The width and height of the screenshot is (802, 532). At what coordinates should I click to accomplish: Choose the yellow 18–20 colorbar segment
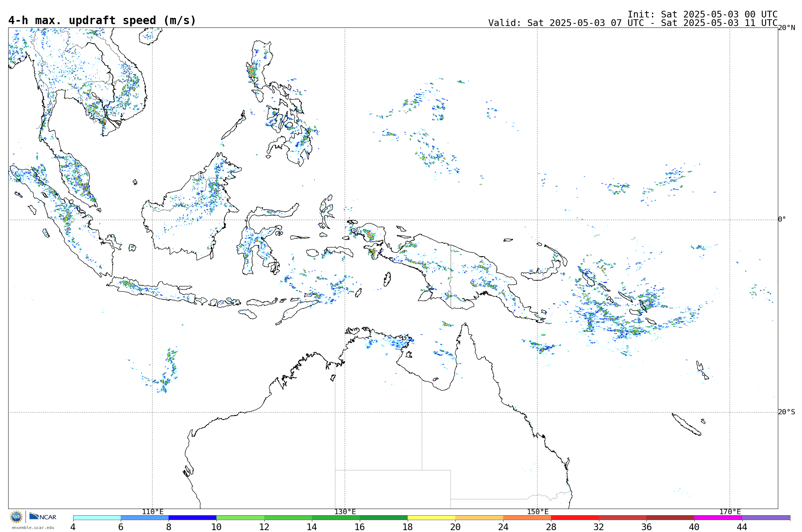431,518
